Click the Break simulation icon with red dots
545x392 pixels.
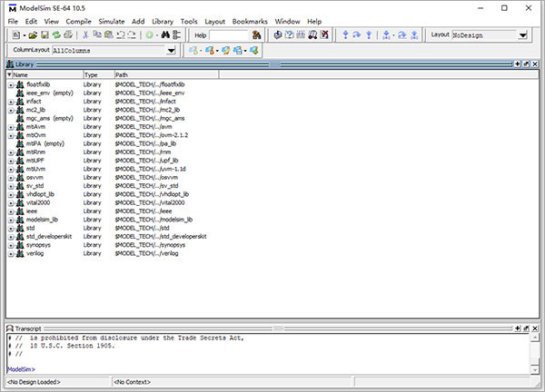click(312, 35)
